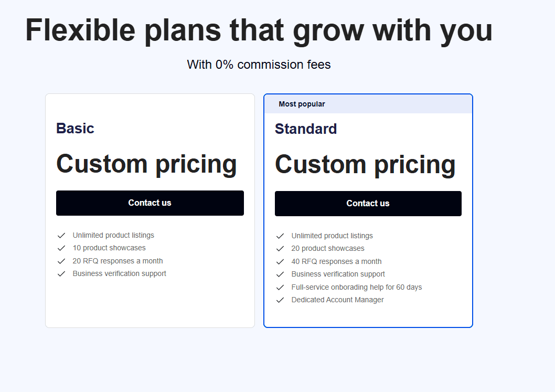The image size is (555, 392).
Task: Click Standard plan's Unlimited product listings checkmark
Action: pos(280,236)
